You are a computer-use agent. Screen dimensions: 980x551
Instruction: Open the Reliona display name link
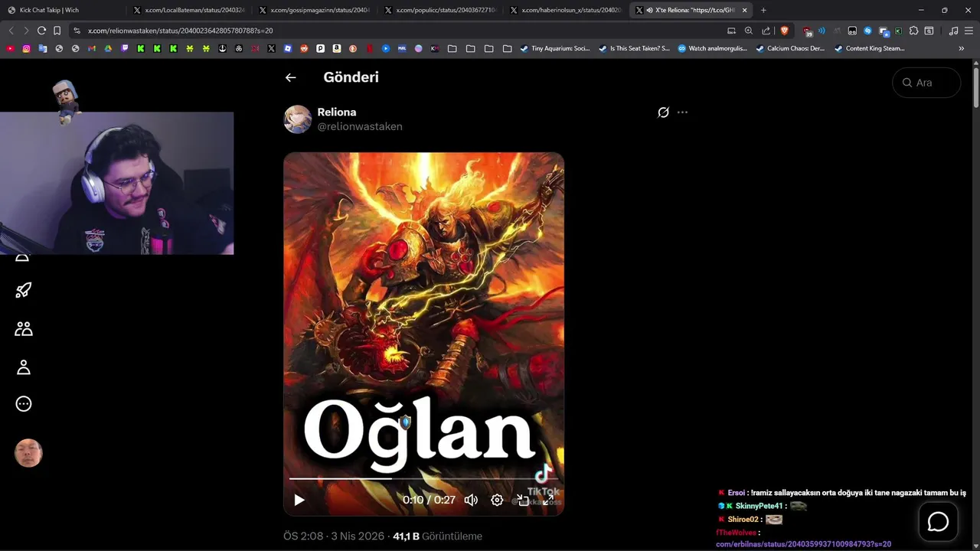click(337, 112)
